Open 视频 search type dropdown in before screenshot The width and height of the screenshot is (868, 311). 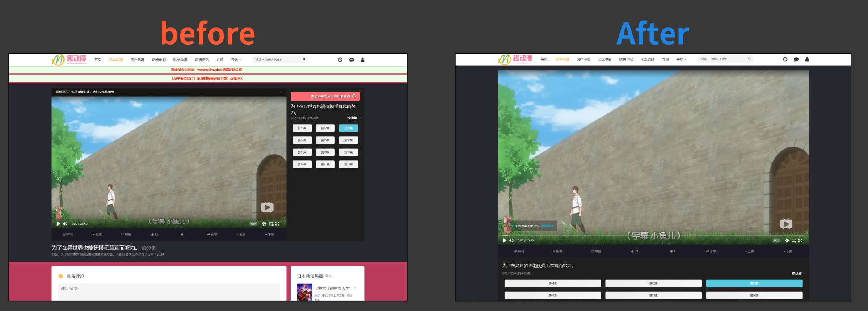[260, 59]
